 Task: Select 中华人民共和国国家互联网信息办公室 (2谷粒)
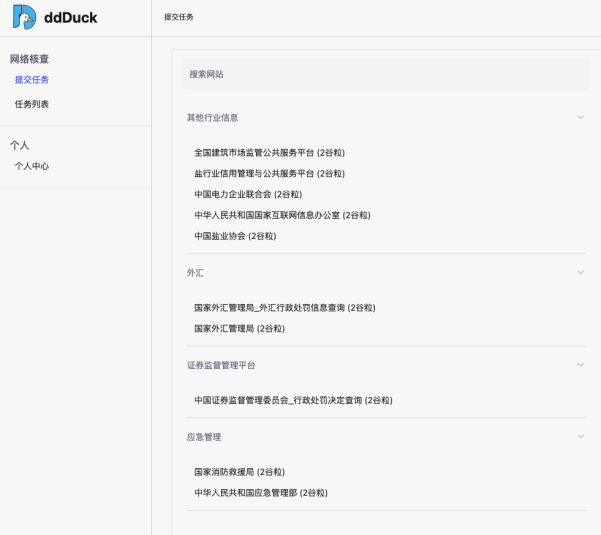point(282,215)
